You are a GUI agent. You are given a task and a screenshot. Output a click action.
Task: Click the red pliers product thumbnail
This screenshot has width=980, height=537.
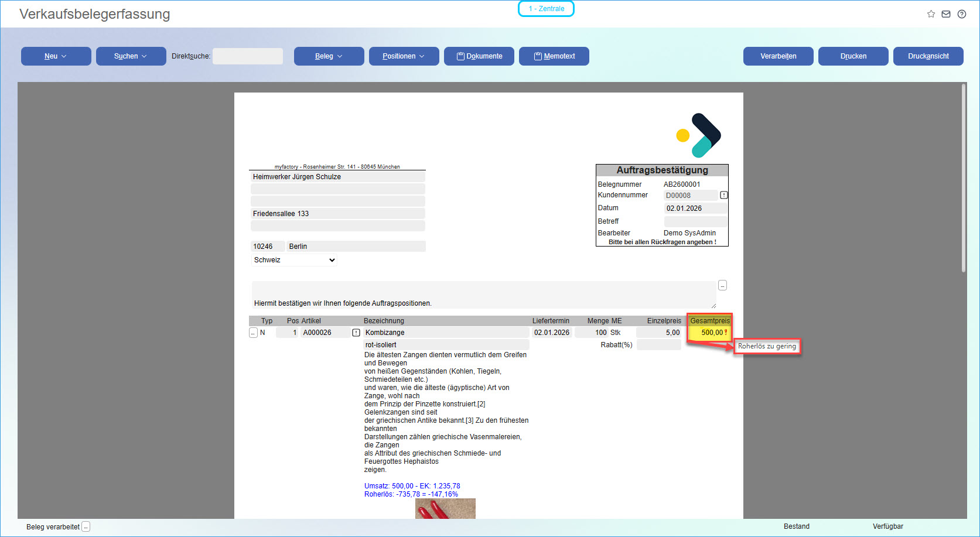[x=445, y=508]
